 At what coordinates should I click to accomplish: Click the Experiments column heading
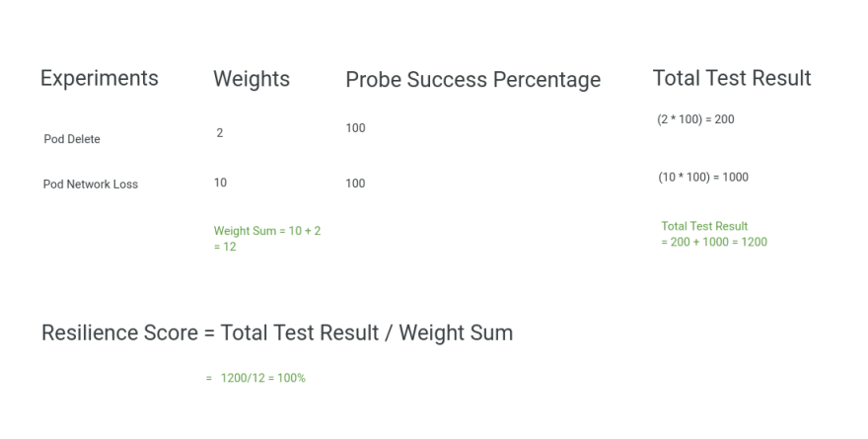click(99, 79)
